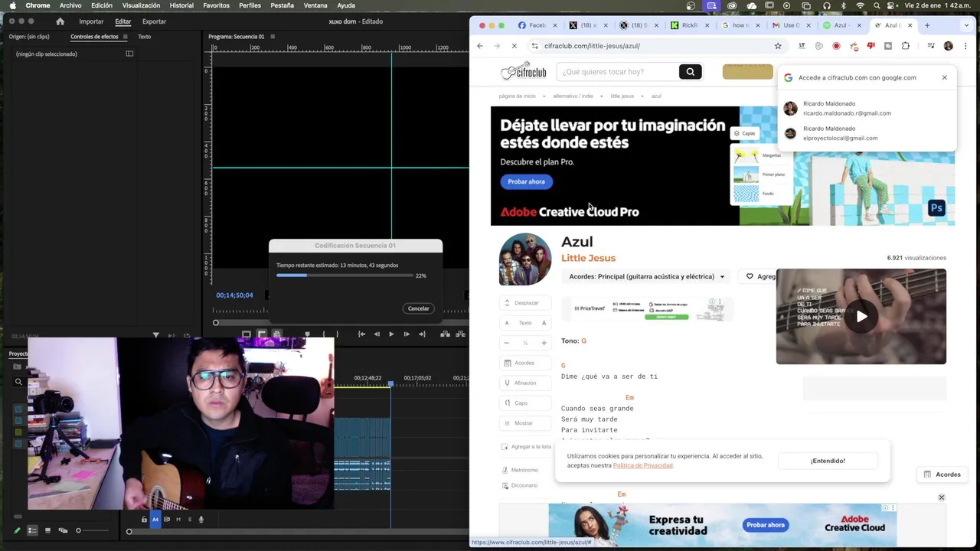This screenshot has width=980, height=551.
Task: Open the Política de Privacidad link
Action: coord(642,465)
